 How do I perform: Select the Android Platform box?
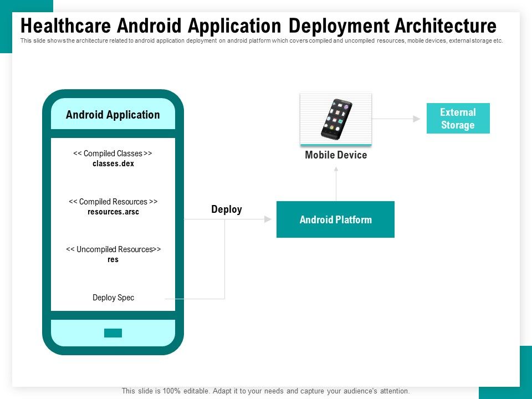(336, 219)
